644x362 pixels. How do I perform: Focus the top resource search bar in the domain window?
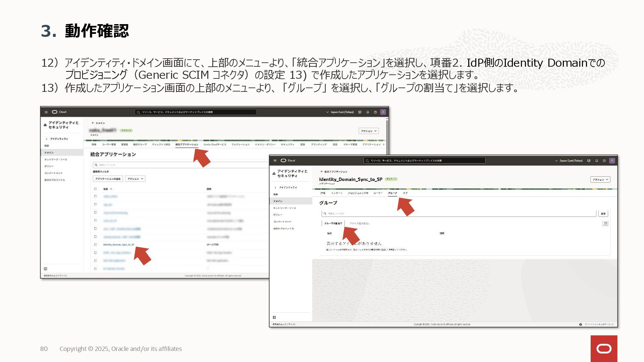click(x=196, y=112)
